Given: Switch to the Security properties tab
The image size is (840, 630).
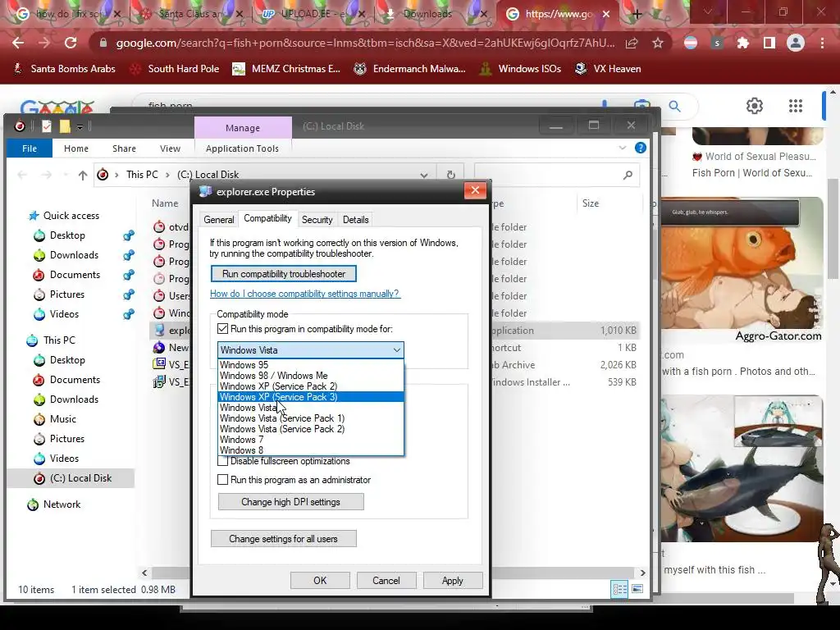Looking at the screenshot, I should pos(317,220).
